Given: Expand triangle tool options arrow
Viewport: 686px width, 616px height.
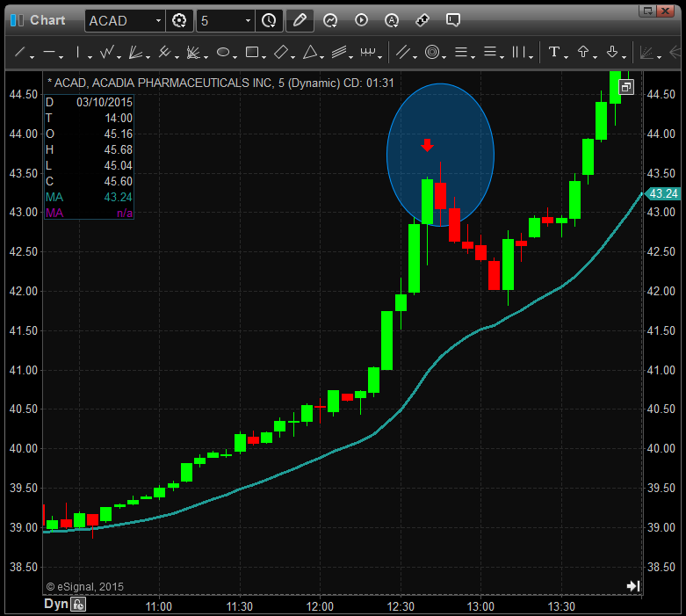Looking at the screenshot, I should click(322, 57).
